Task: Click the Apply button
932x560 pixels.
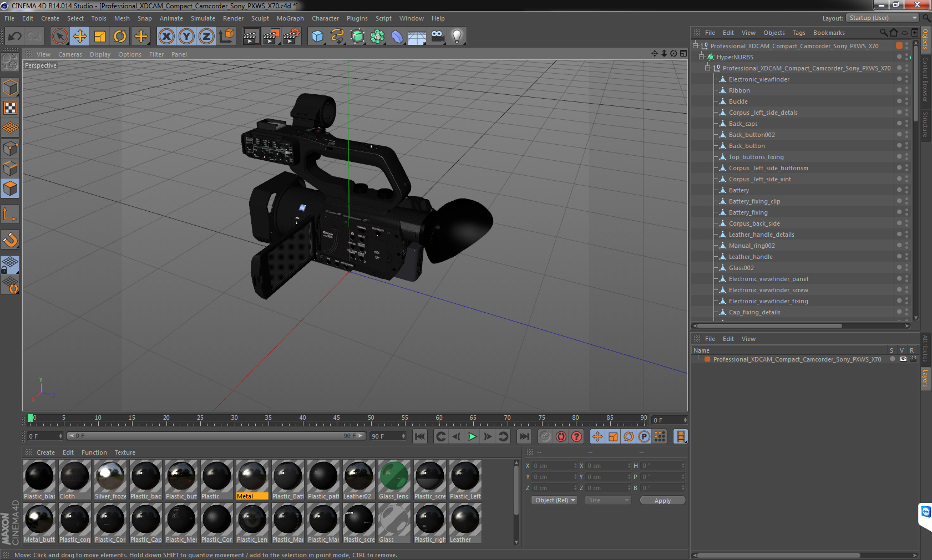Action: [662, 500]
